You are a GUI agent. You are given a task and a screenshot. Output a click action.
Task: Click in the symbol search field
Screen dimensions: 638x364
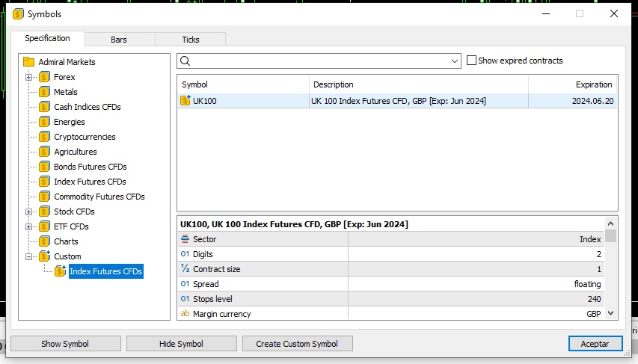(x=319, y=61)
